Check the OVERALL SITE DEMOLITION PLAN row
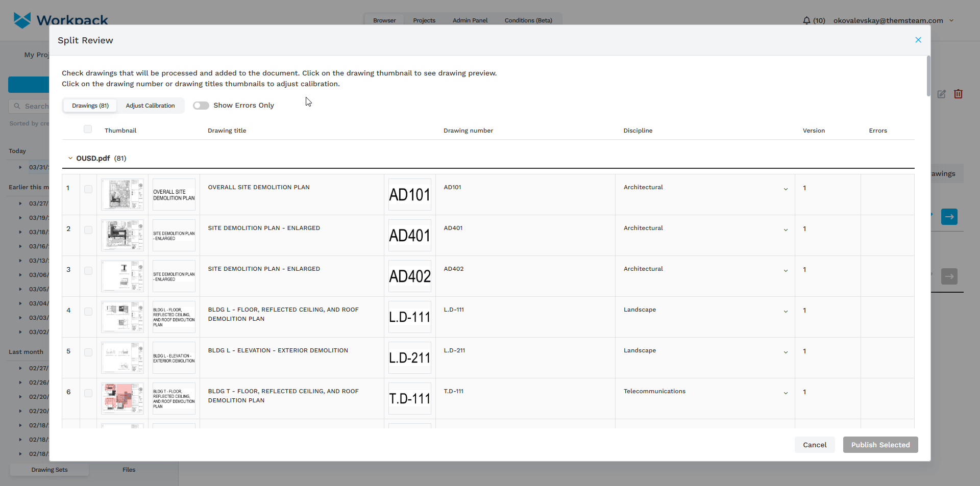 [x=88, y=189]
